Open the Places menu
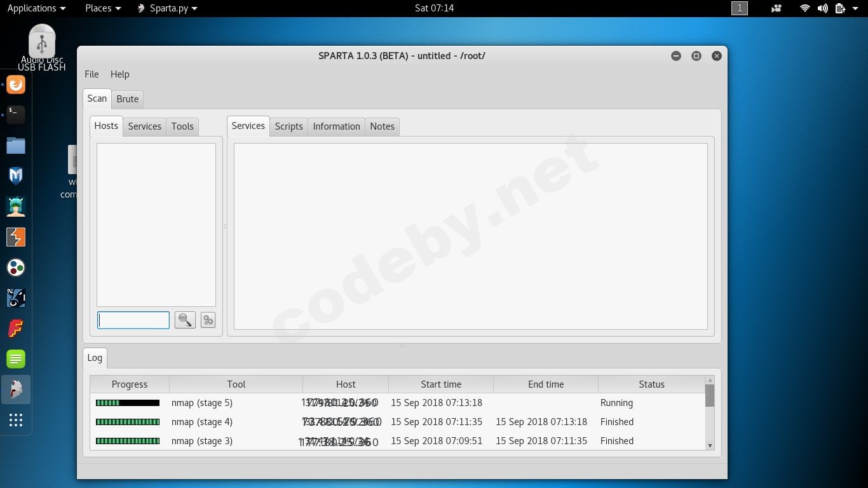The image size is (868, 488). click(x=103, y=8)
